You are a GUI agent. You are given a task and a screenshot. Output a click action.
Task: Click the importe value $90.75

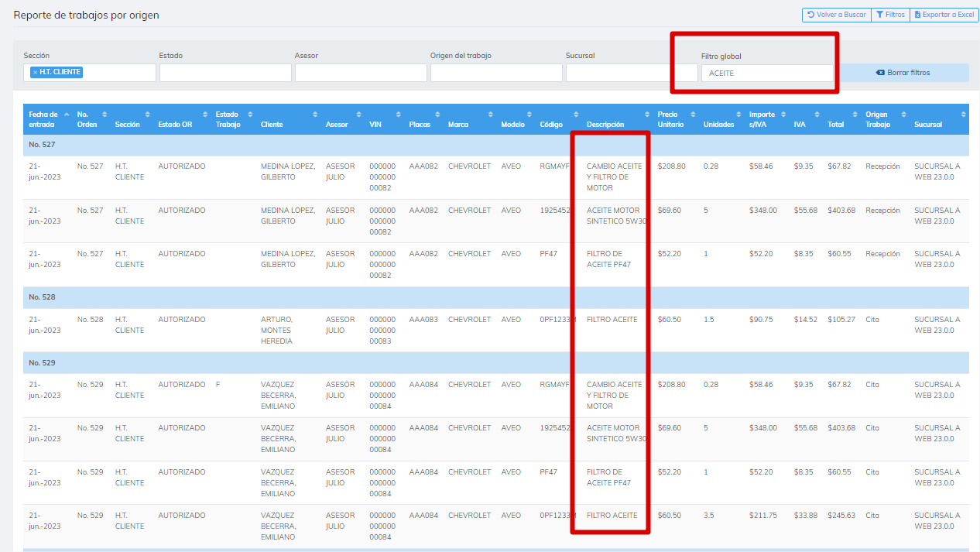pyautogui.click(x=762, y=319)
